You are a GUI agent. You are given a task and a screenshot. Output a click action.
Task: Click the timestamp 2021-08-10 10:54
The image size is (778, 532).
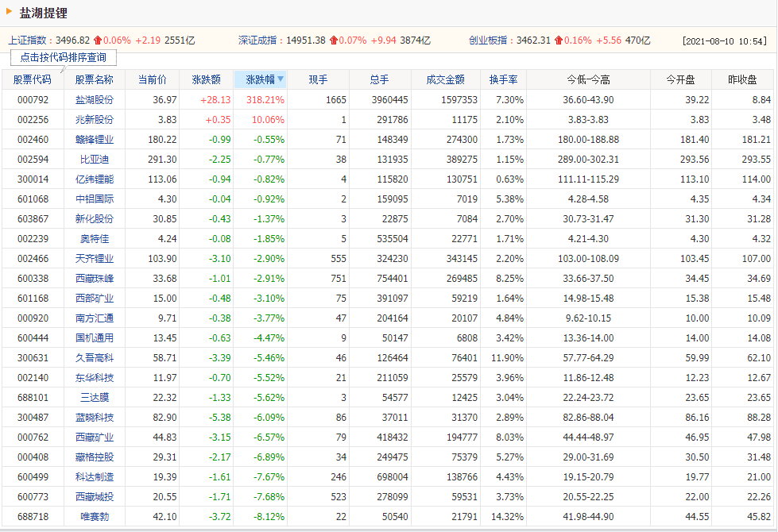725,41
